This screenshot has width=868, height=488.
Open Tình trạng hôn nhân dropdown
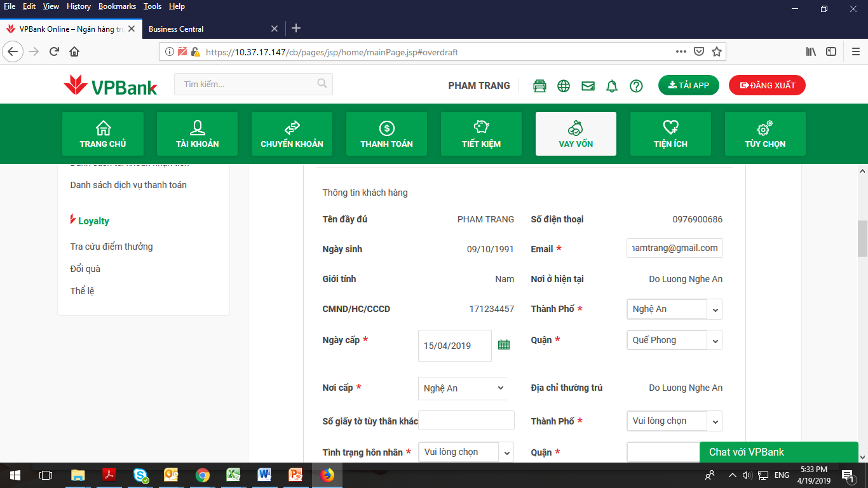point(466,452)
